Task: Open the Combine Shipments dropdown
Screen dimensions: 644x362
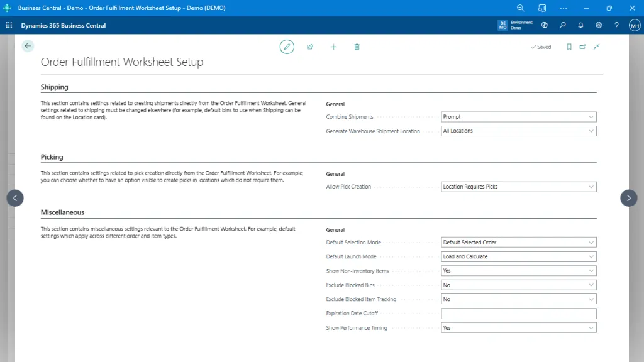Action: tap(590, 116)
